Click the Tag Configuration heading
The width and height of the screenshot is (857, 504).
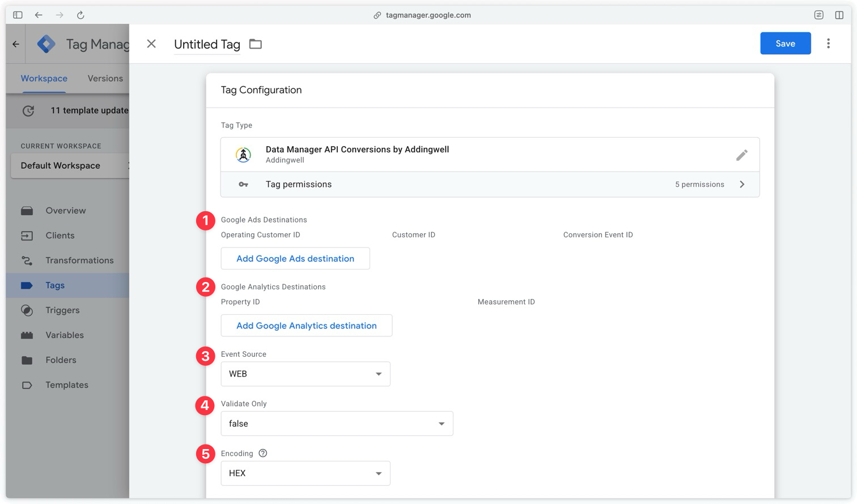pos(261,90)
